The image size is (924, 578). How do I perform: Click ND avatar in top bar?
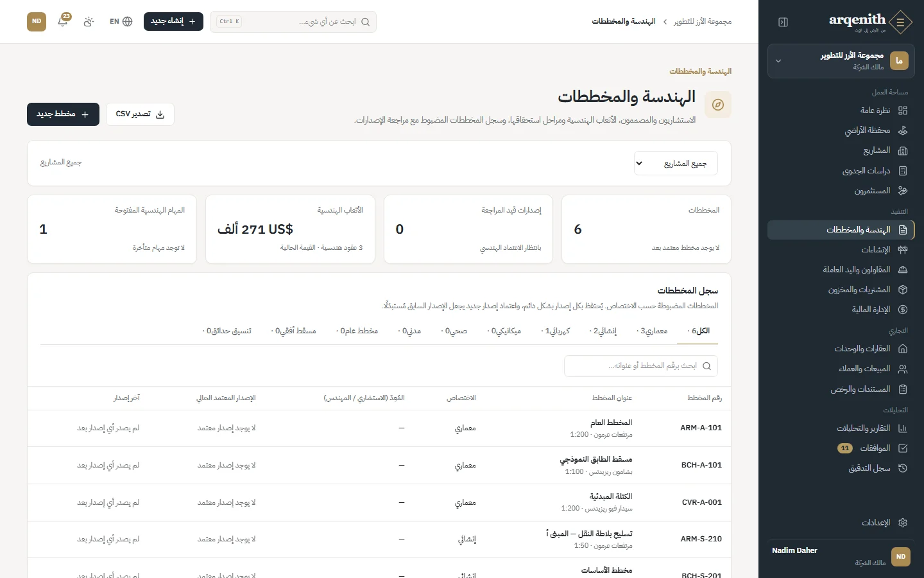(37, 21)
